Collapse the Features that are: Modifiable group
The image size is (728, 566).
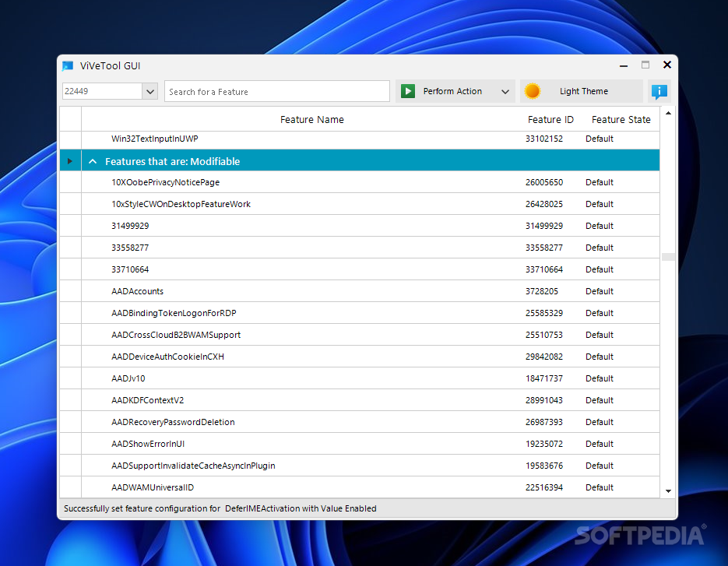[x=93, y=162]
